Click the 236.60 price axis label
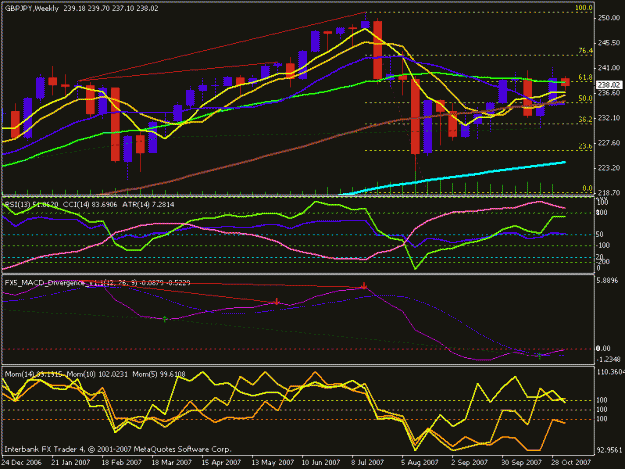The image size is (625, 469). pyautogui.click(x=609, y=93)
